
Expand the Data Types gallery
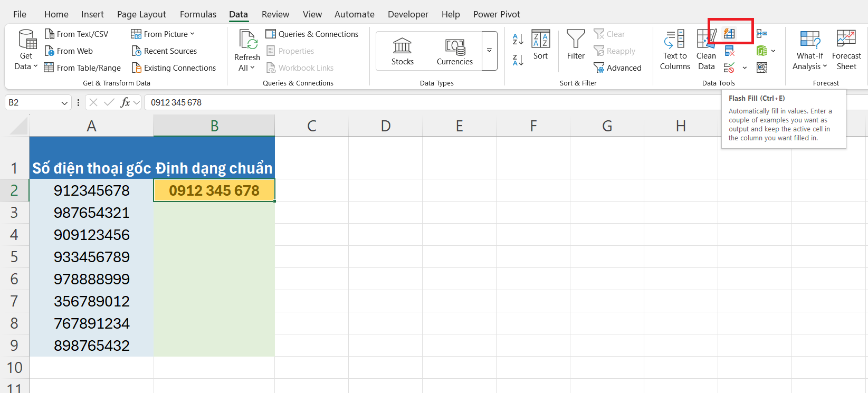click(489, 51)
